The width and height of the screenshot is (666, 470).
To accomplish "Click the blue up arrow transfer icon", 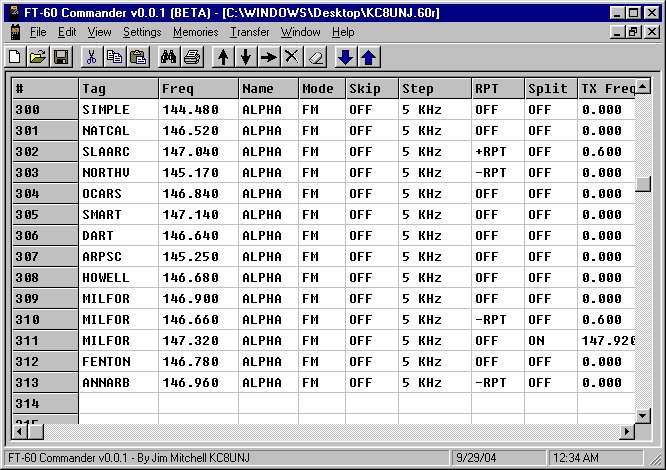I will pos(369,57).
